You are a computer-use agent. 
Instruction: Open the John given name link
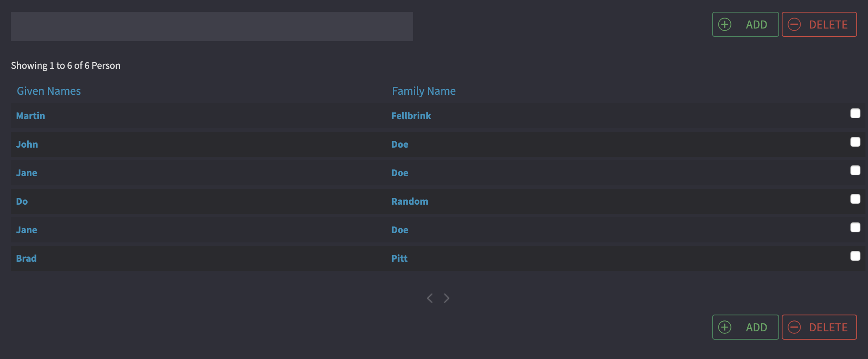(27, 144)
